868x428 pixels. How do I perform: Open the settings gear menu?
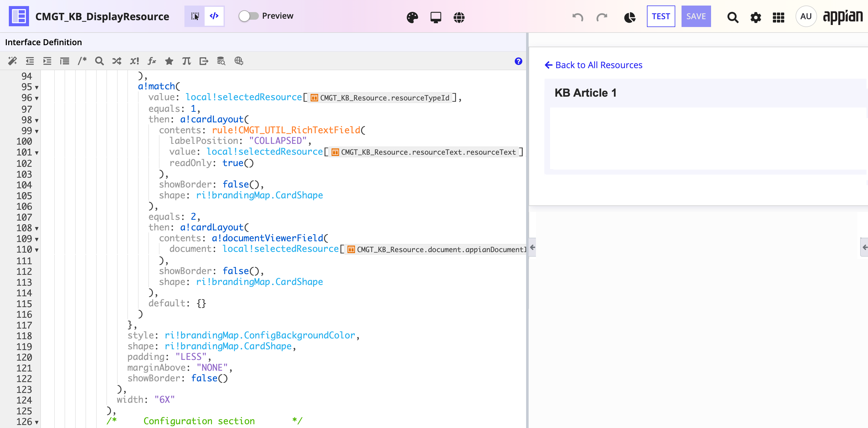(x=756, y=17)
